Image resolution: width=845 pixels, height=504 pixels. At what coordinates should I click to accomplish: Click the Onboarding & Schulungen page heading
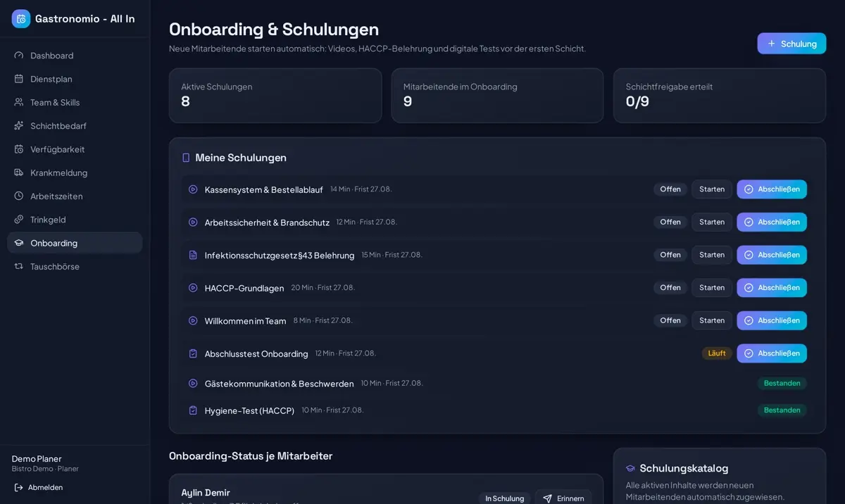[x=274, y=30]
